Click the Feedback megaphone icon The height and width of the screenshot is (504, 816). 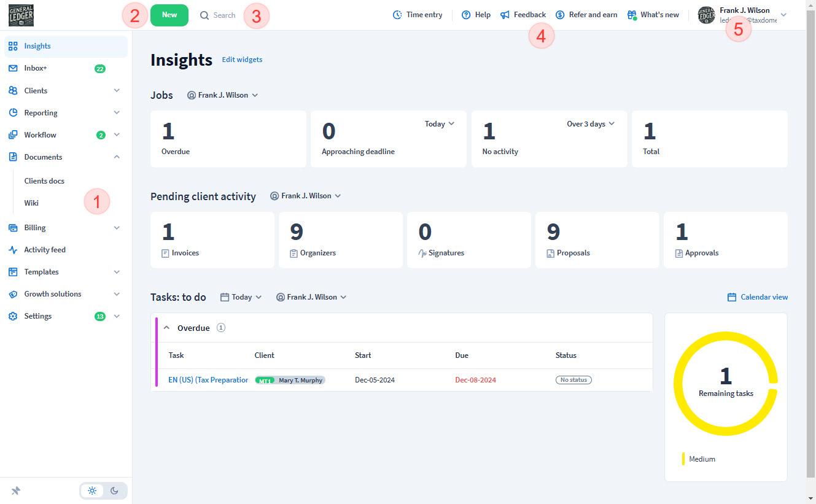point(505,15)
